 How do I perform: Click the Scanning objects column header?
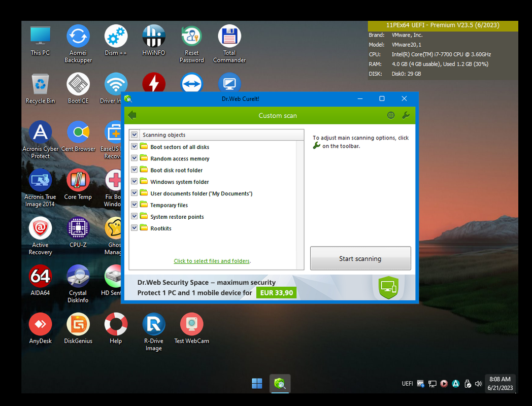216,134
